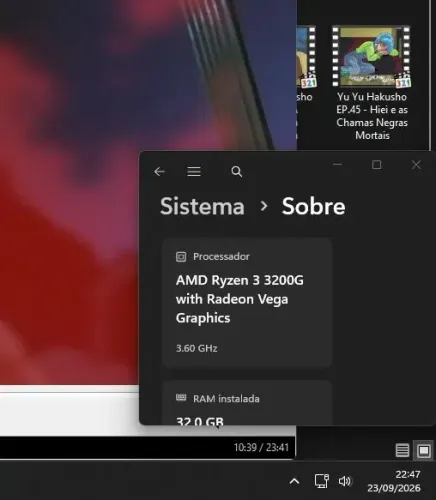The image size is (436, 500).
Task: Open Yu Yu Hakusho EP.45 video thumbnail
Action: pos(371,57)
